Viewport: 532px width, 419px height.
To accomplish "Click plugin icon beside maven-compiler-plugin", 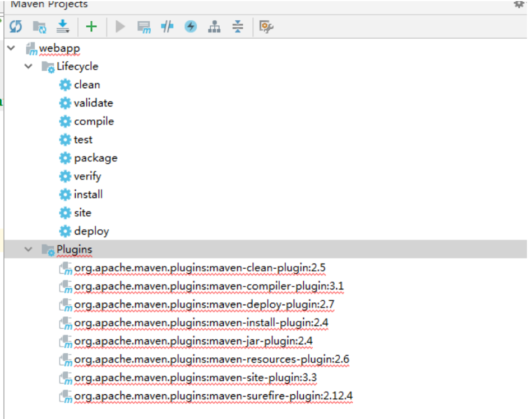I will (x=66, y=287).
